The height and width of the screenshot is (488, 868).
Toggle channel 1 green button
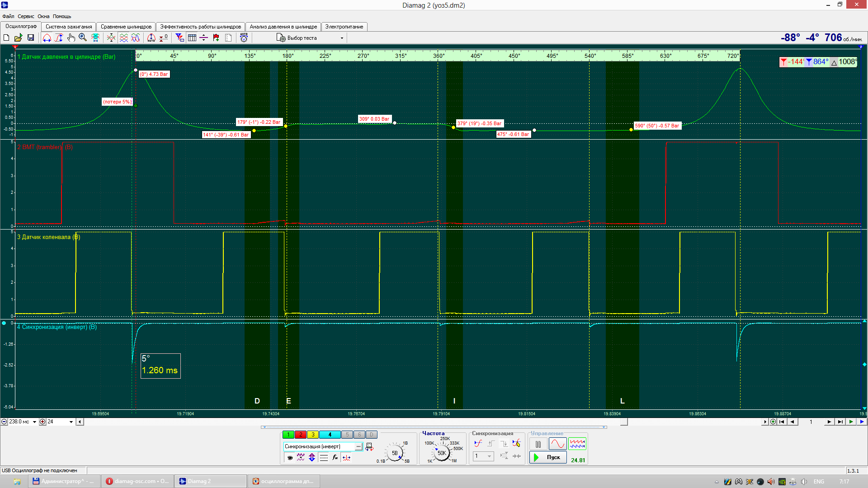pos(288,435)
